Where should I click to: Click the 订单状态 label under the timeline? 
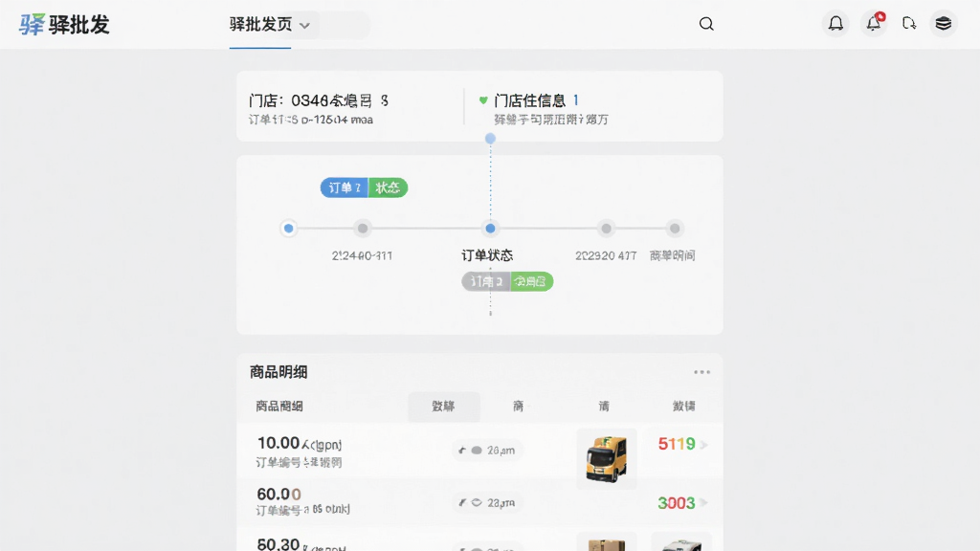click(487, 254)
